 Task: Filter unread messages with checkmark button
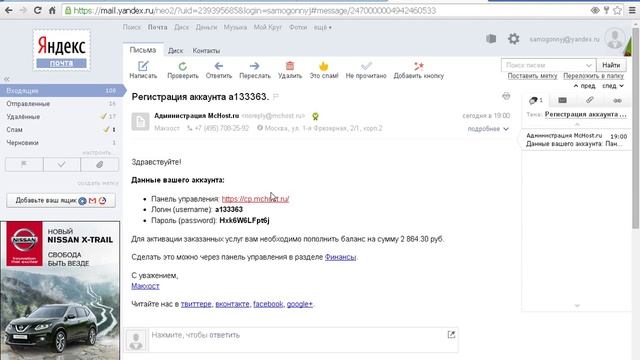point(62,164)
